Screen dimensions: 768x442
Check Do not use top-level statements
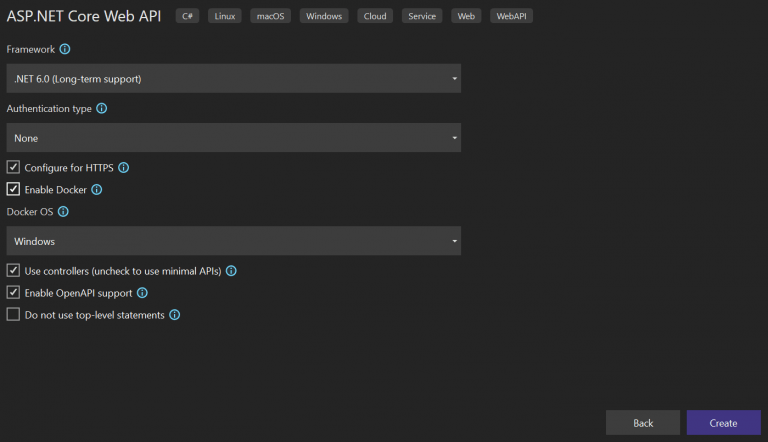pyautogui.click(x=13, y=315)
